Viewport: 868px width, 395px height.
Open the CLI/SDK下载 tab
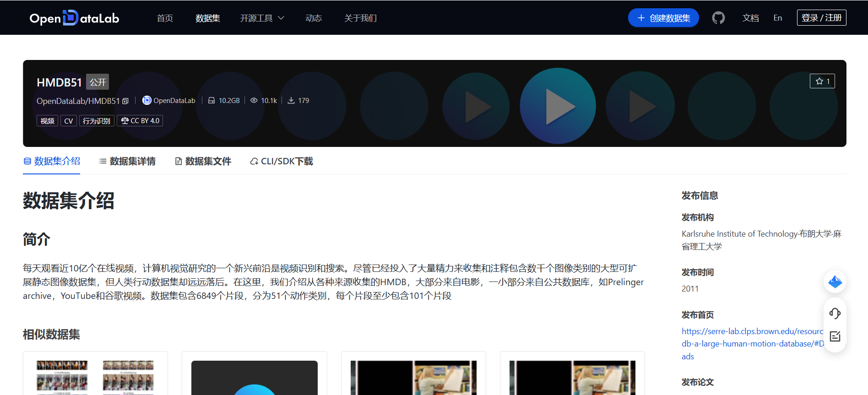[282, 161]
